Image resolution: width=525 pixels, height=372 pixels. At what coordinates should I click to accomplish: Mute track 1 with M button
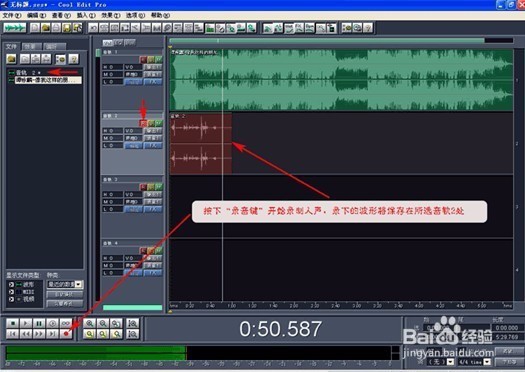159,60
